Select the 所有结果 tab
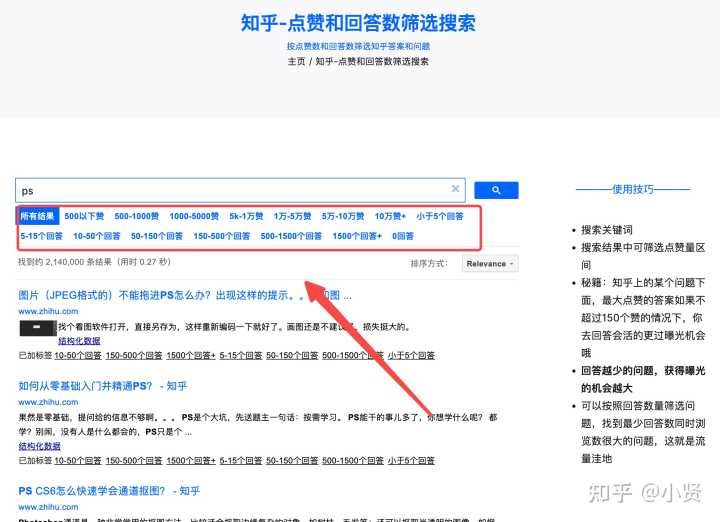 [39, 216]
